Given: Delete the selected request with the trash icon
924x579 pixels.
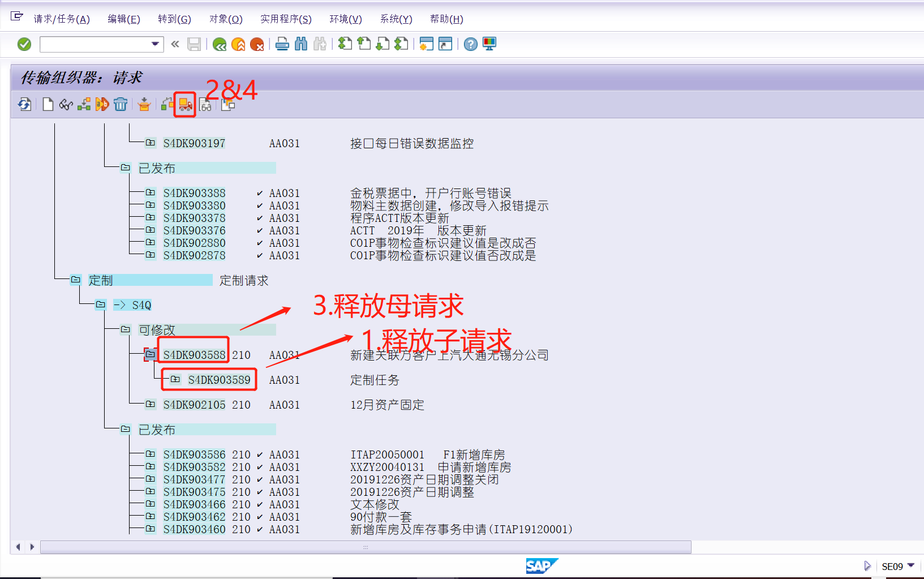Looking at the screenshot, I should click(121, 104).
